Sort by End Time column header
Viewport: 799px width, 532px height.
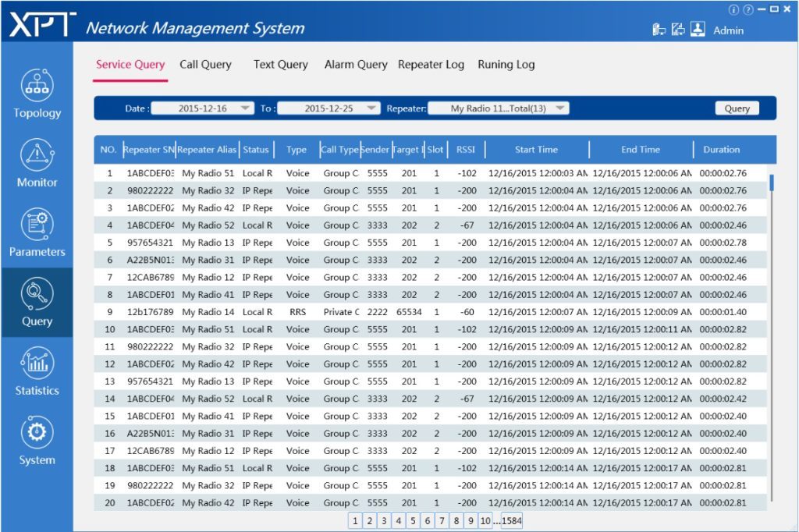(x=641, y=150)
